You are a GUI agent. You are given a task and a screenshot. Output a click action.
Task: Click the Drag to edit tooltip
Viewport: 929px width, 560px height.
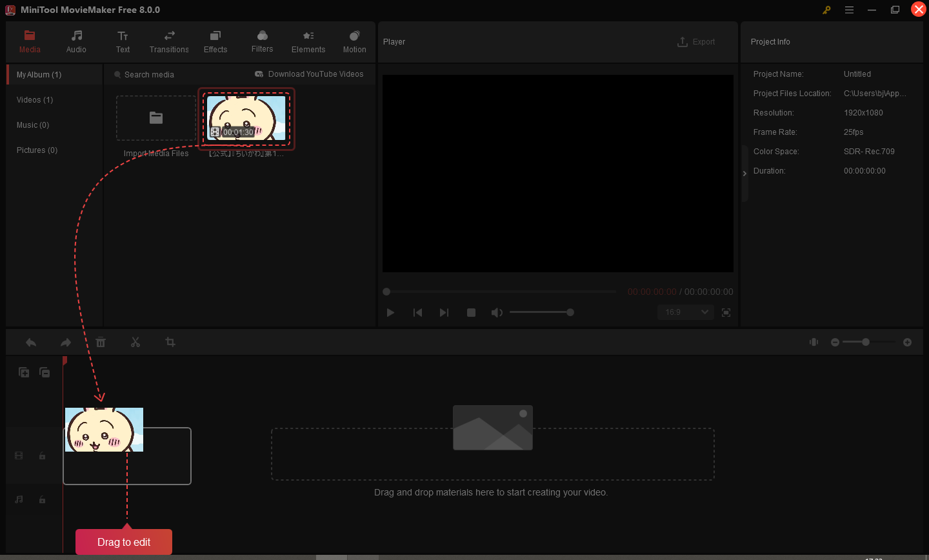point(124,542)
